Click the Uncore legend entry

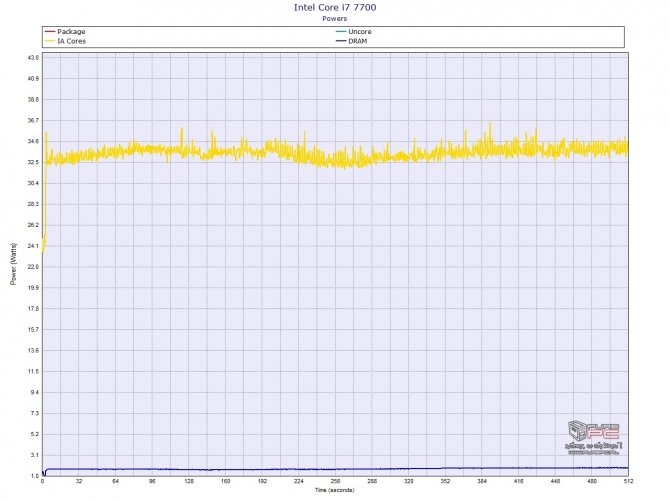pyautogui.click(x=354, y=32)
